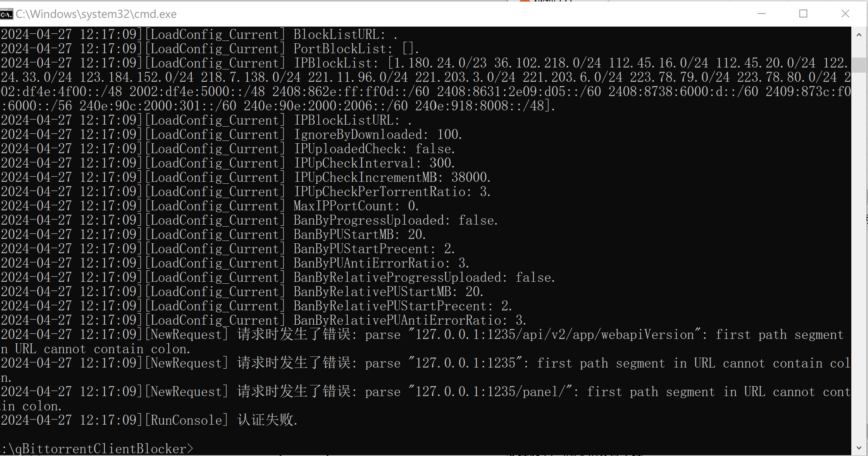868x456 pixels.
Task: Click the 认证失败 message in the RunConsole line
Action: coord(268,420)
